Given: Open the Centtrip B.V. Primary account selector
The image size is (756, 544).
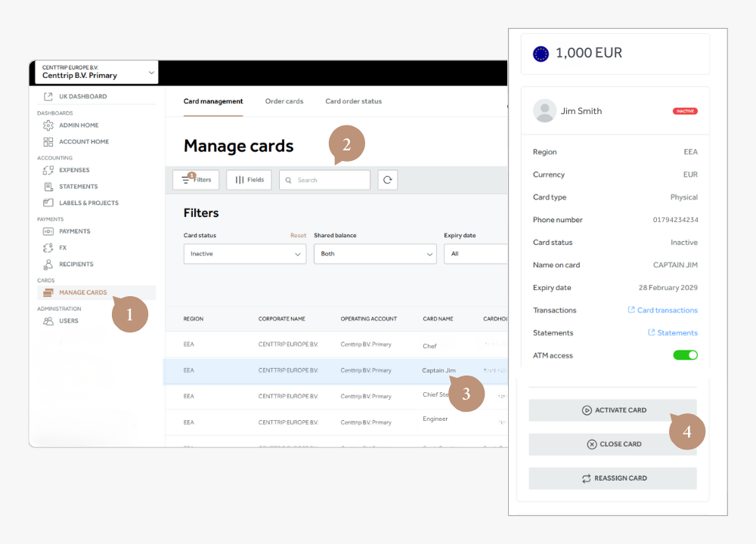Looking at the screenshot, I should coord(95,73).
